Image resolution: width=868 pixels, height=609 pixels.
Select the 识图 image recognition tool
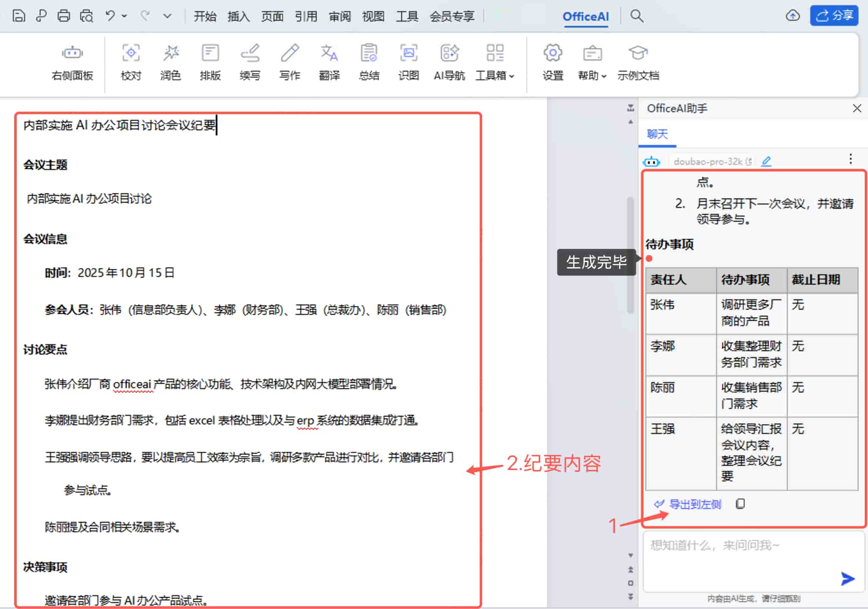[x=409, y=63]
